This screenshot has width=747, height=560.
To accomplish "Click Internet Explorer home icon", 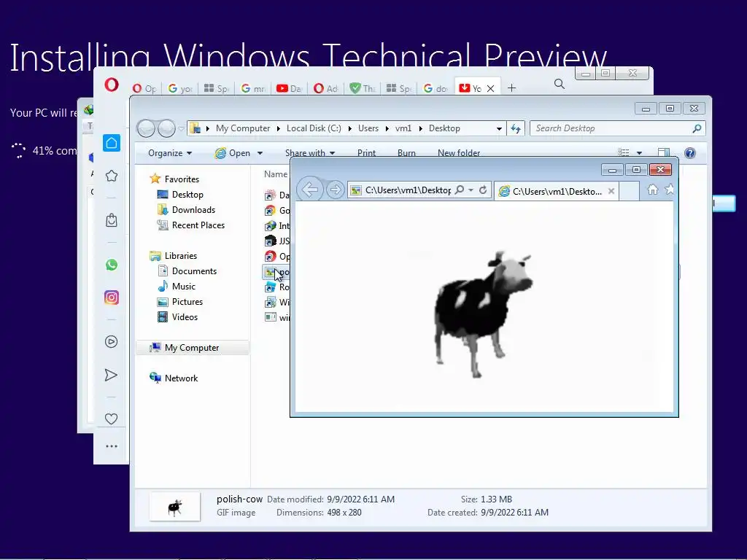I will pyautogui.click(x=653, y=190).
